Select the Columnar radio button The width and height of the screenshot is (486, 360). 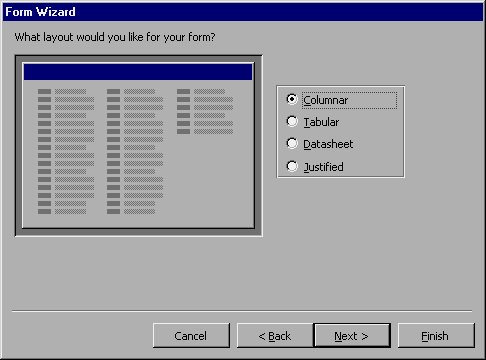pyautogui.click(x=292, y=99)
